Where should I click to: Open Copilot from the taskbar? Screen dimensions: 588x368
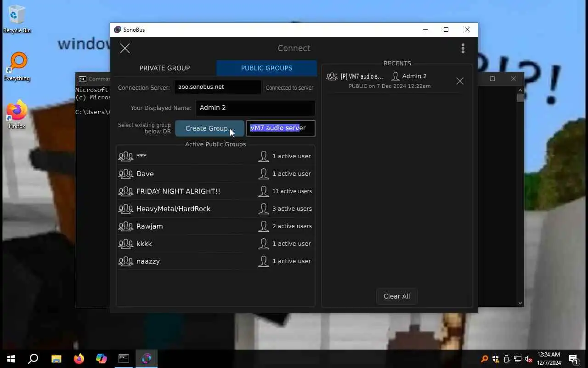pyautogui.click(x=102, y=359)
